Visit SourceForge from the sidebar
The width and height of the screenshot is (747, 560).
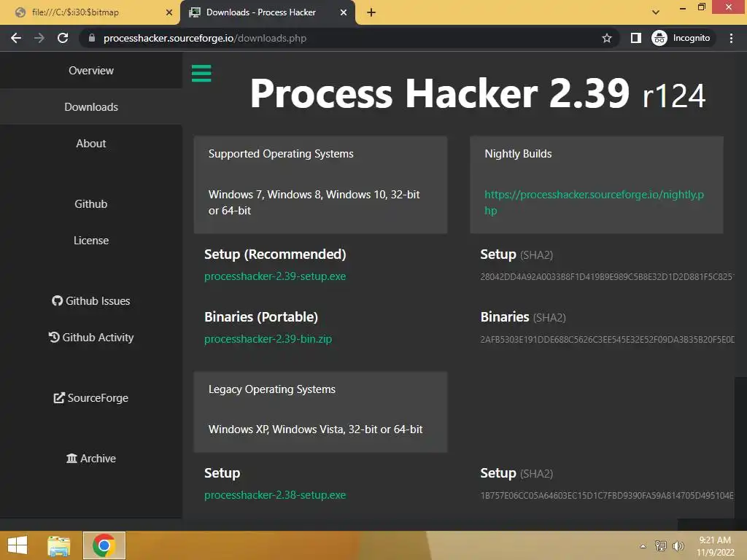(x=91, y=397)
